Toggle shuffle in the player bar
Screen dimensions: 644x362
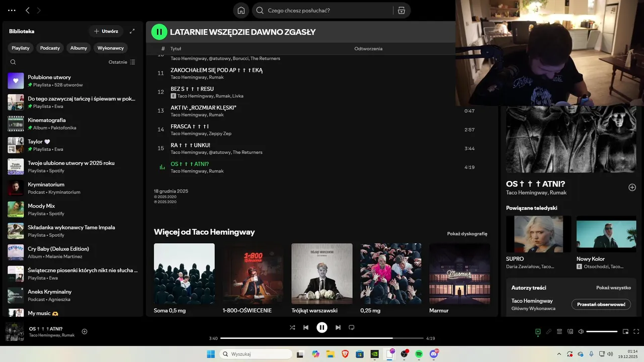coord(292,327)
